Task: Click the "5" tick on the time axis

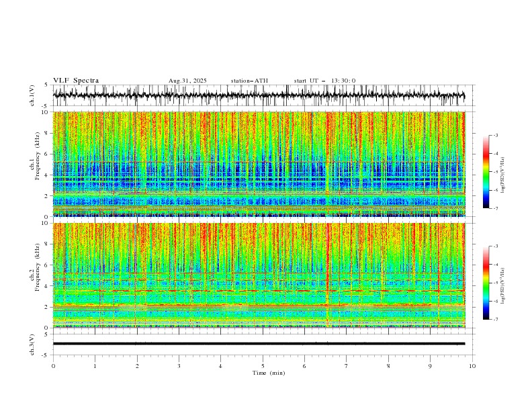Action: pyautogui.click(x=263, y=366)
